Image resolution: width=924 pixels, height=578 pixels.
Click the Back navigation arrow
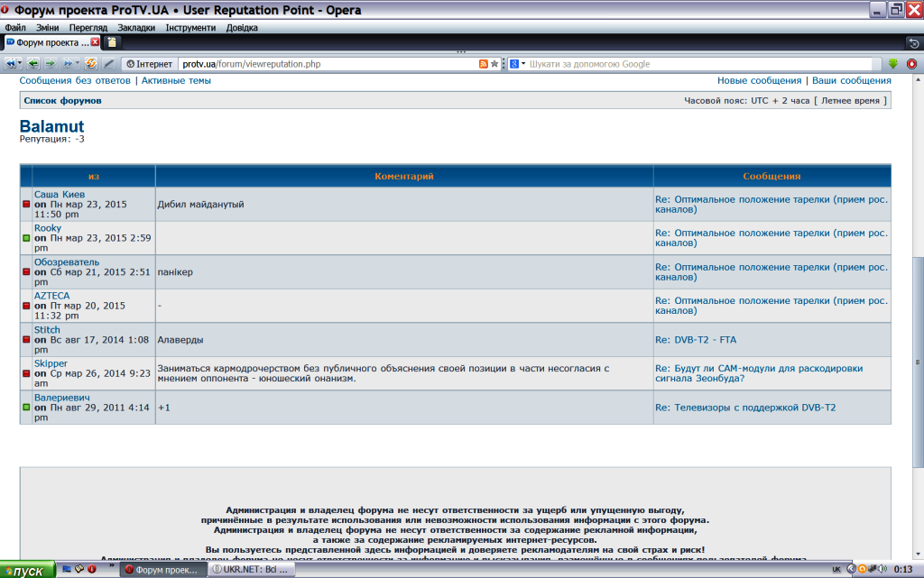click(33, 64)
